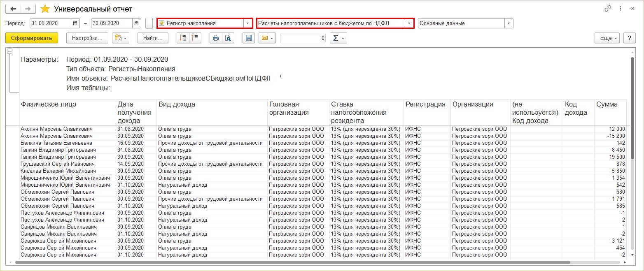Open report variants menu icon
Image resolution: width=644 pixels, height=271 pixels.
[x=121, y=38]
